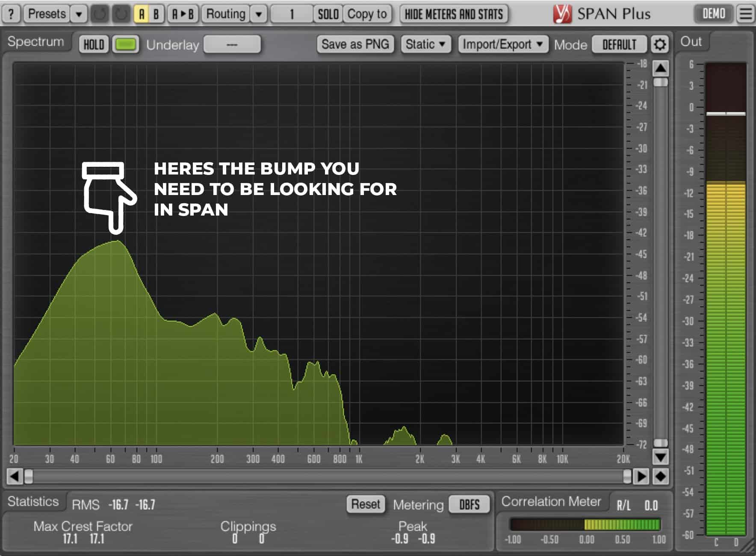The height and width of the screenshot is (556, 756).
Task: Click the vertical scroll up arrow
Action: (661, 68)
